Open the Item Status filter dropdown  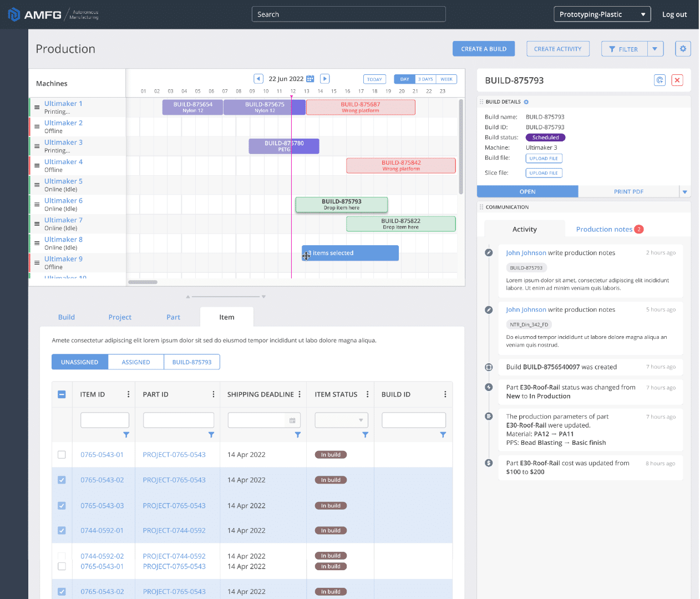[x=342, y=420]
